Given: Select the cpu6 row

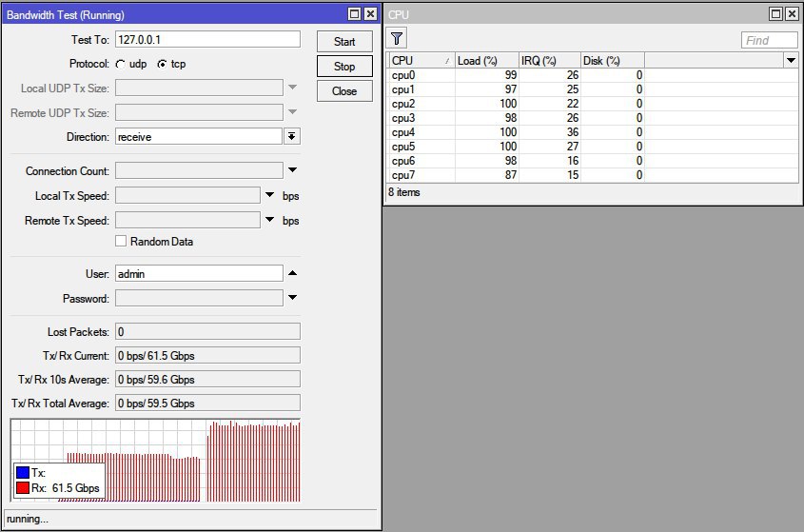Looking at the screenshot, I should pyautogui.click(x=593, y=161).
